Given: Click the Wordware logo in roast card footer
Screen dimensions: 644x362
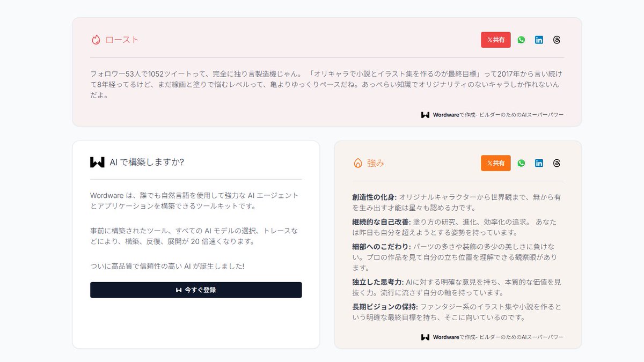Looking at the screenshot, I should [425, 115].
